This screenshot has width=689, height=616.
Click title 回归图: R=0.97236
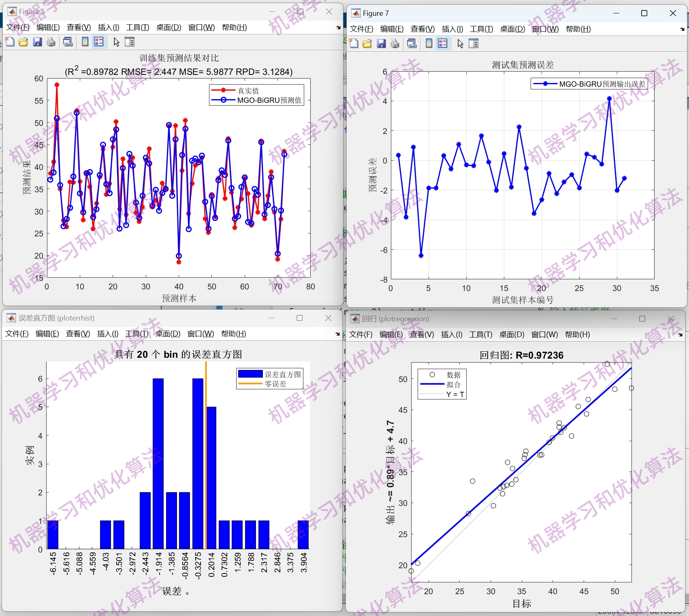[x=521, y=355]
